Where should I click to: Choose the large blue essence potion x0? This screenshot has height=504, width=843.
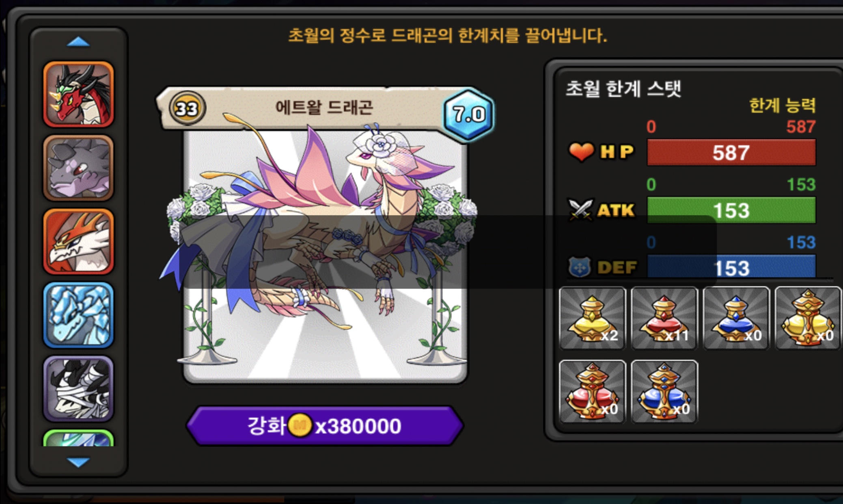point(664,392)
